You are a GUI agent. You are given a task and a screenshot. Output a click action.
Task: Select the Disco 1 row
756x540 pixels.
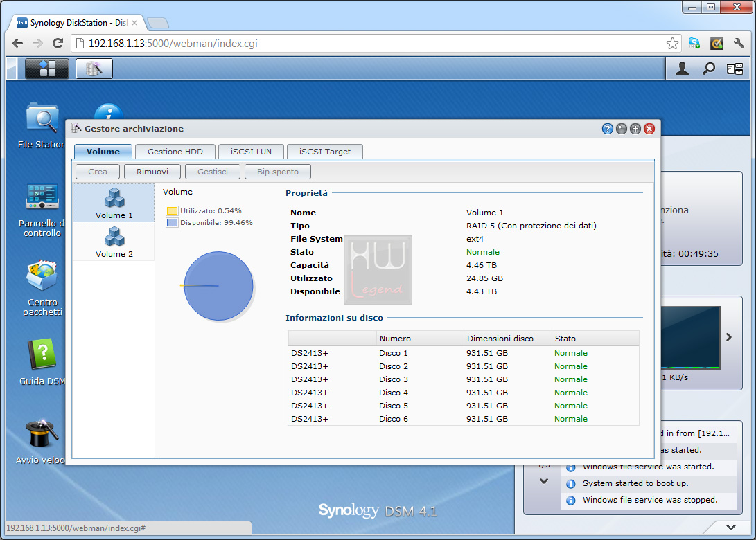coord(464,353)
